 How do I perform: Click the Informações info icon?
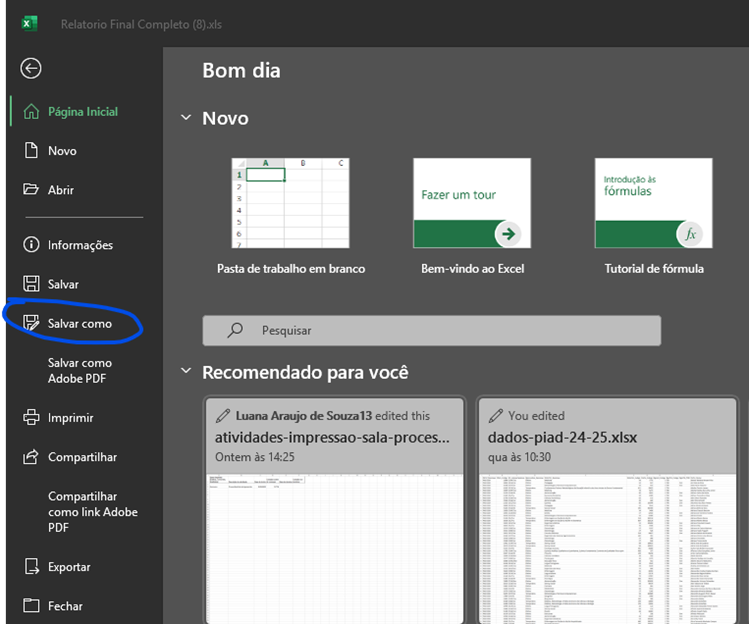coord(31,245)
